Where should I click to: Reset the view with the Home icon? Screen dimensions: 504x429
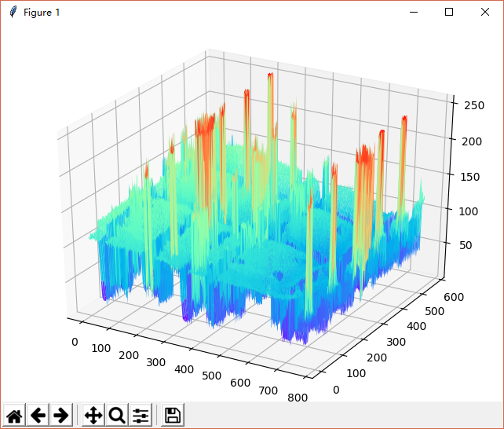tap(14, 415)
